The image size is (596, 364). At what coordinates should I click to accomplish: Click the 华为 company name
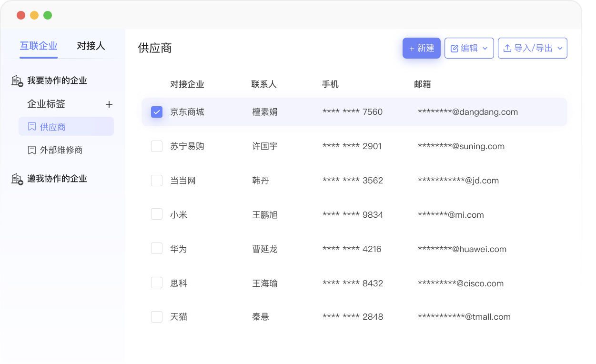click(x=179, y=249)
